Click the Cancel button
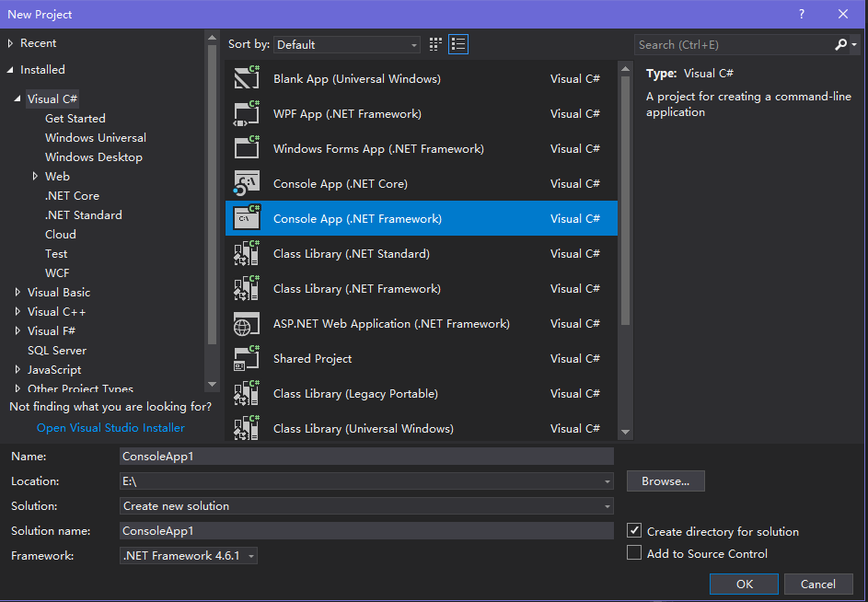The width and height of the screenshot is (868, 602). 817,584
